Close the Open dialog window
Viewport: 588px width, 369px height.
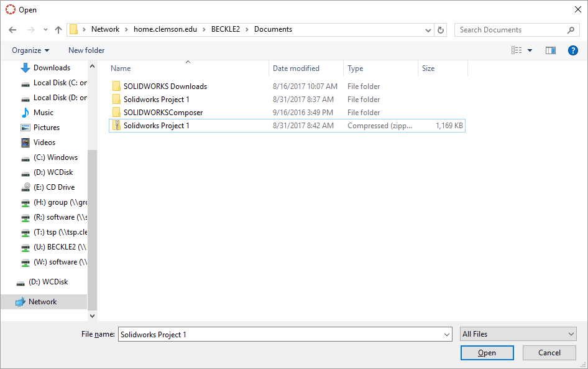pos(578,10)
